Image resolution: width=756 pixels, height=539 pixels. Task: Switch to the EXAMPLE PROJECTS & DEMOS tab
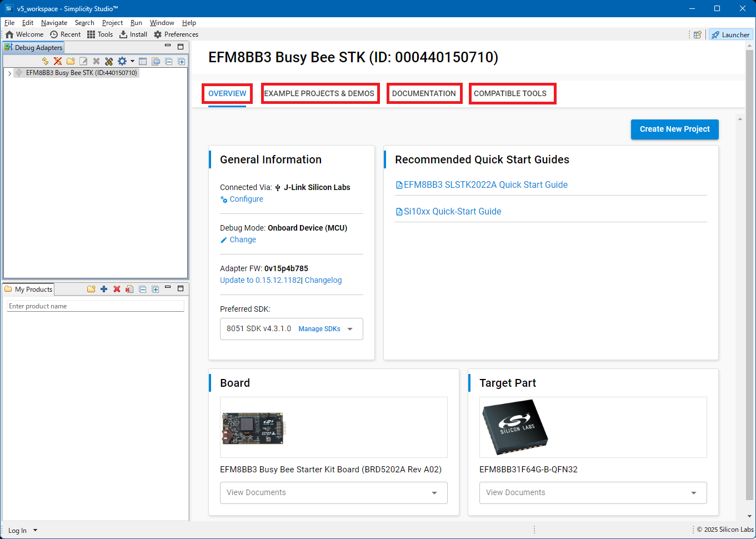click(320, 93)
